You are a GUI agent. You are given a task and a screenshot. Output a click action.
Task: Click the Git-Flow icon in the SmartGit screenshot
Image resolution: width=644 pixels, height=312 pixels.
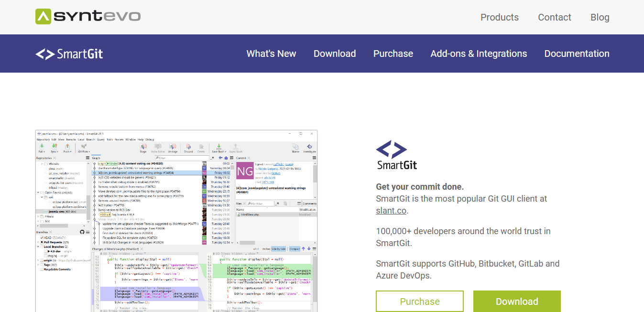[83, 147]
